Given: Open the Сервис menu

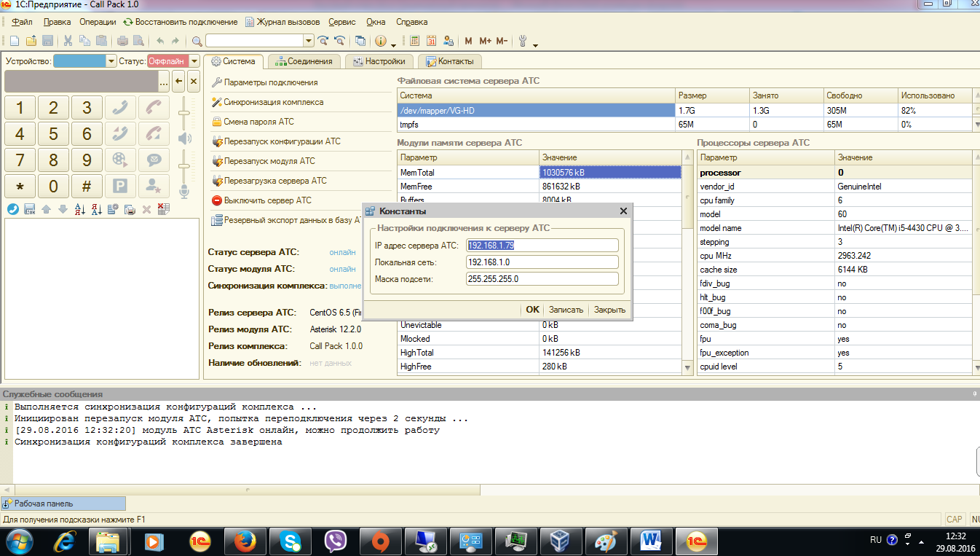Looking at the screenshot, I should pos(342,22).
